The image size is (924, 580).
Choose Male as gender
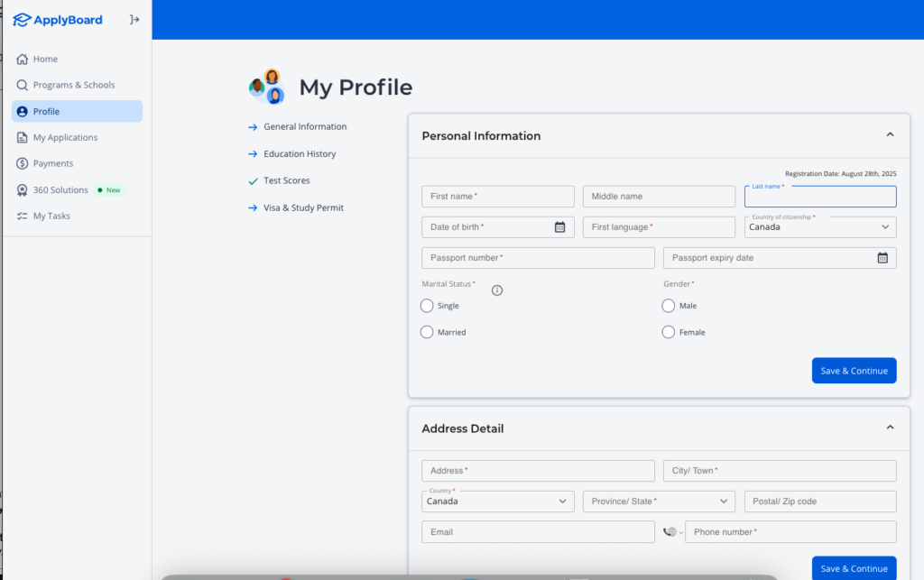coord(666,306)
